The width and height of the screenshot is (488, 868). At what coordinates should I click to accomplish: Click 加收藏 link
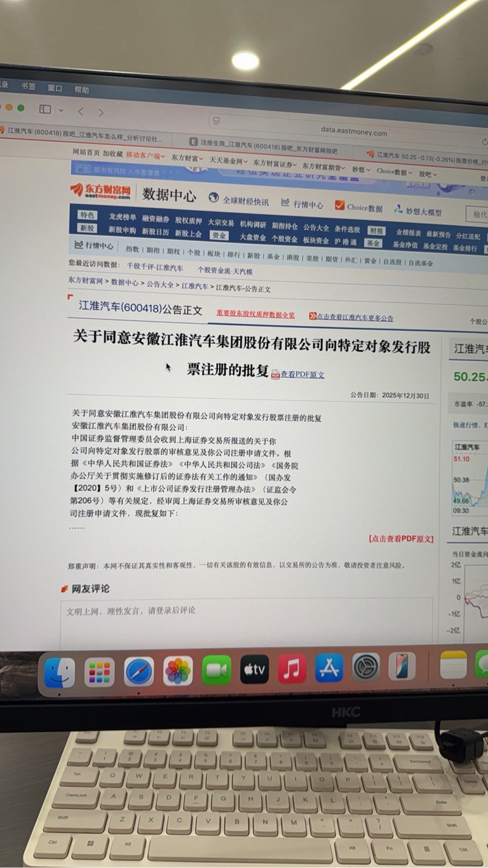[x=112, y=154]
